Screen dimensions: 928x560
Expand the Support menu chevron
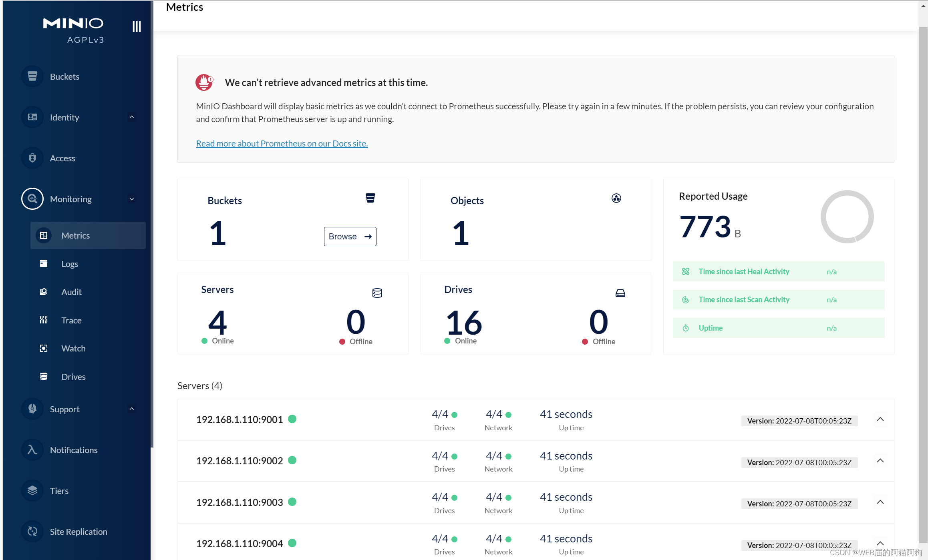coord(132,409)
